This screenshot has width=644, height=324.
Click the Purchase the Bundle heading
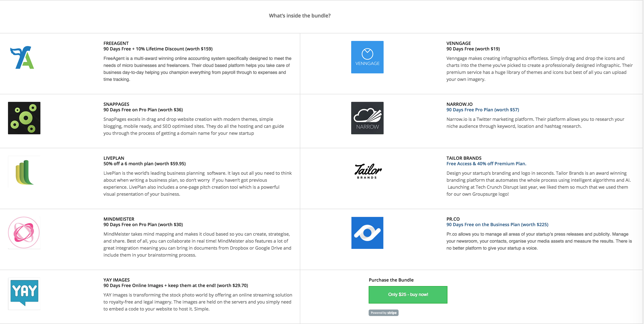[391, 280]
